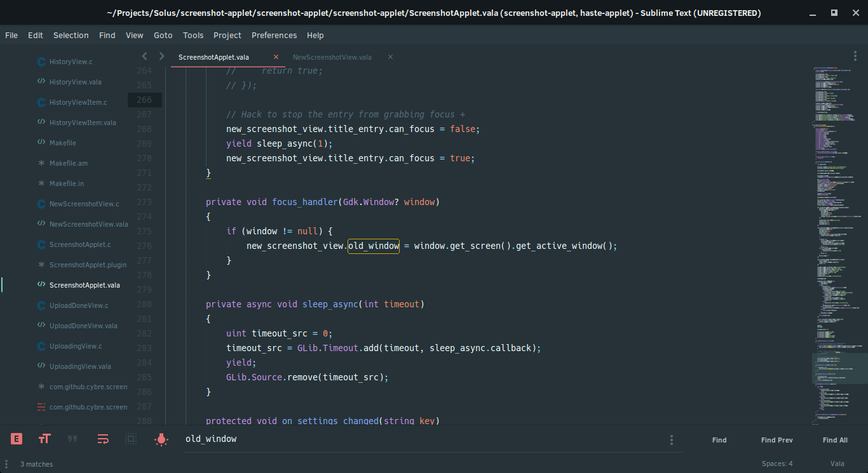Open the Spaces: 4 indentation menu
The width and height of the screenshot is (868, 473).
coord(777,464)
